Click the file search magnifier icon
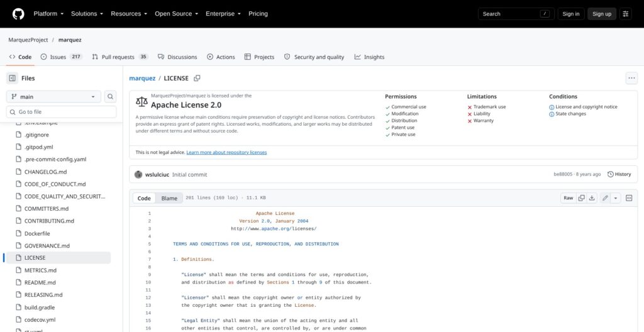This screenshot has width=644, height=332. pos(110,97)
